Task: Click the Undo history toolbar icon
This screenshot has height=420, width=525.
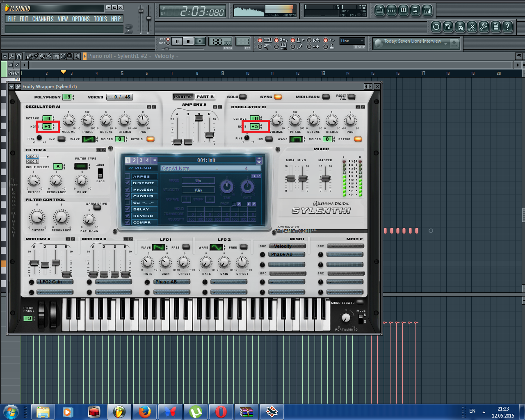Action: (x=436, y=27)
